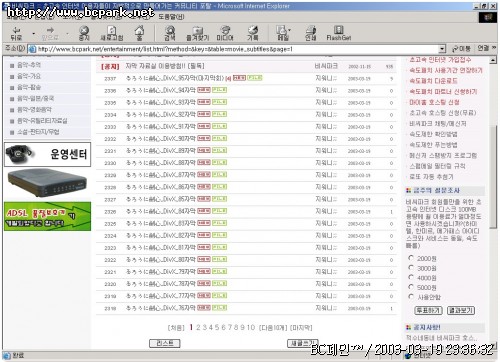The width and height of the screenshot is (500, 362).
Task: Click the [마지막] last-page link
Action: tap(301, 328)
